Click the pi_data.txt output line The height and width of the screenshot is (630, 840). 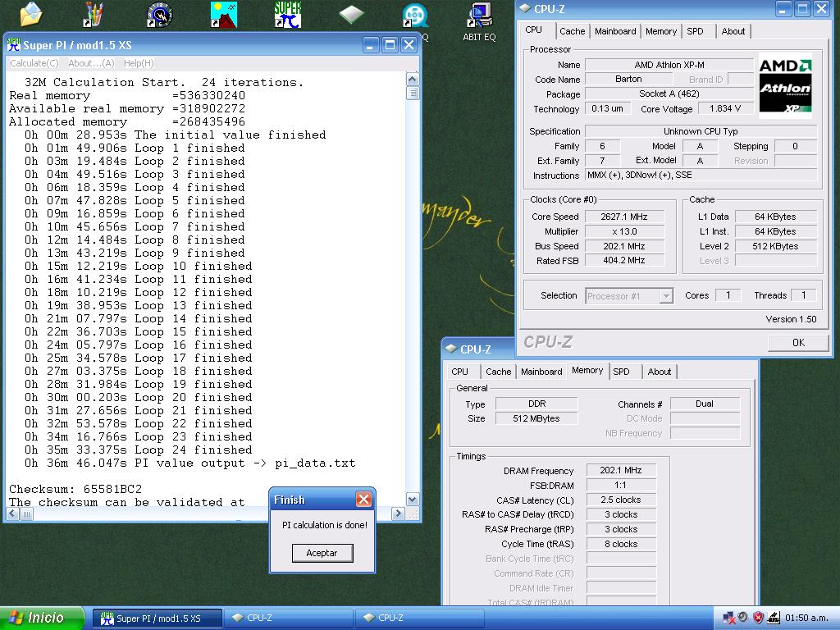(189, 463)
